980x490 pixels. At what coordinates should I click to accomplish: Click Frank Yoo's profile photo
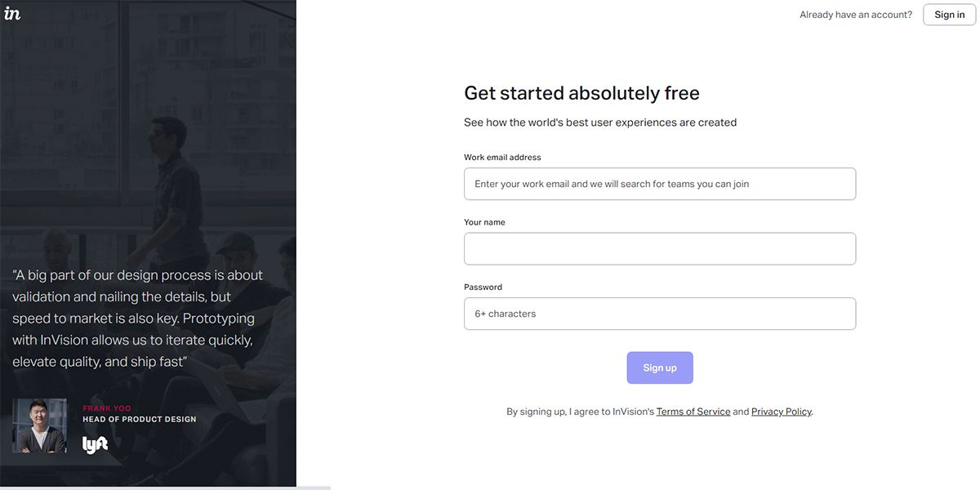pyautogui.click(x=39, y=425)
